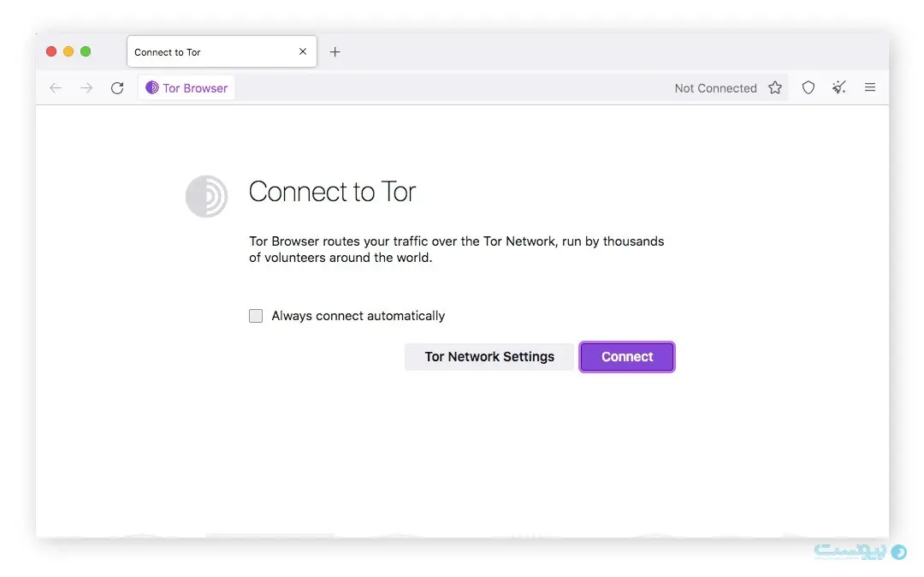The height and width of the screenshot is (577, 924).
Task: Open a new tab with plus button
Action: pos(335,52)
